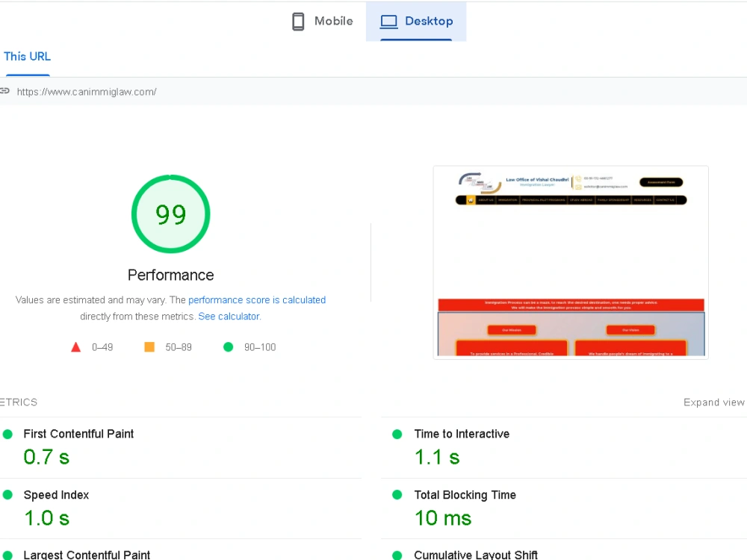
Task: Click the Time to Interactive label
Action: [462, 434]
